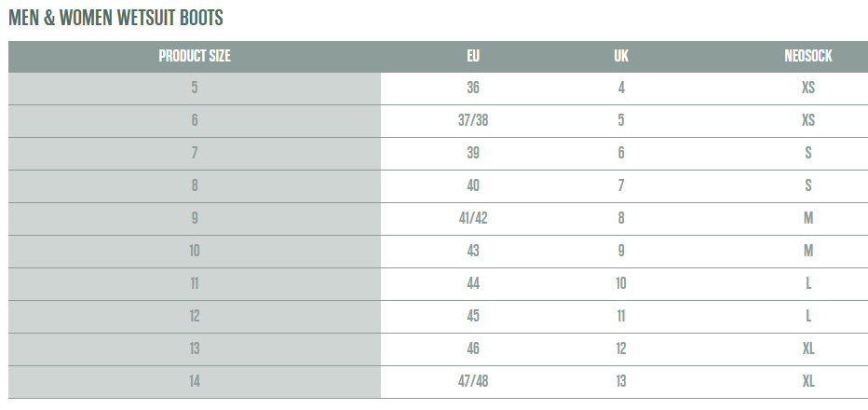The width and height of the screenshot is (868, 410).
Task: Select the EU size 43 cell
Action: pyautogui.click(x=473, y=252)
